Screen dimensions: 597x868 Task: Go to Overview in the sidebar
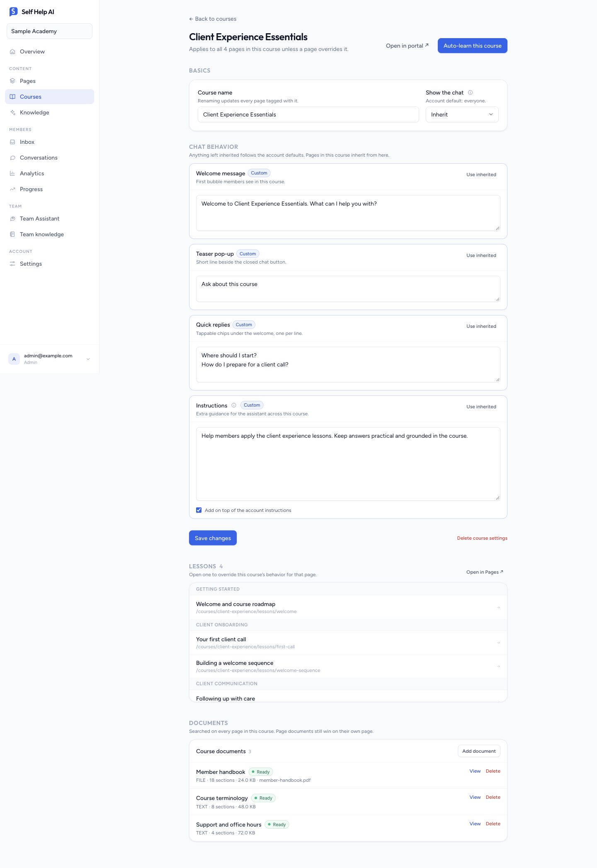[49, 52]
